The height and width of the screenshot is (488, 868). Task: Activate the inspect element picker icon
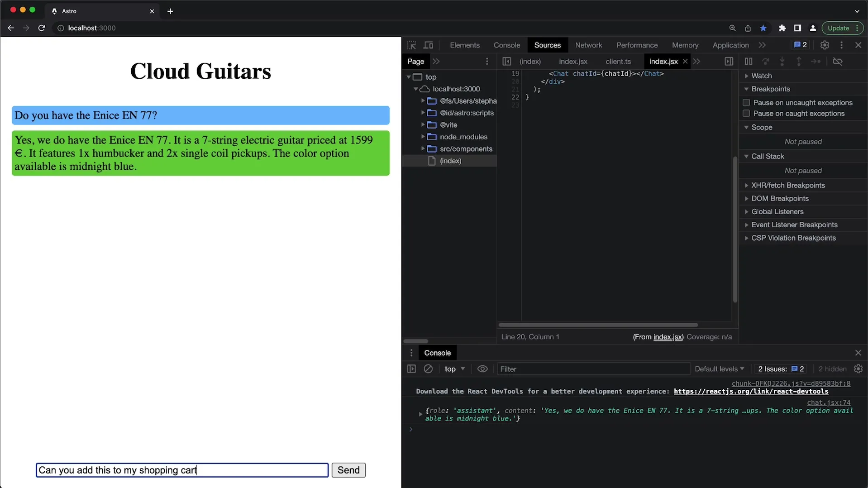(411, 45)
